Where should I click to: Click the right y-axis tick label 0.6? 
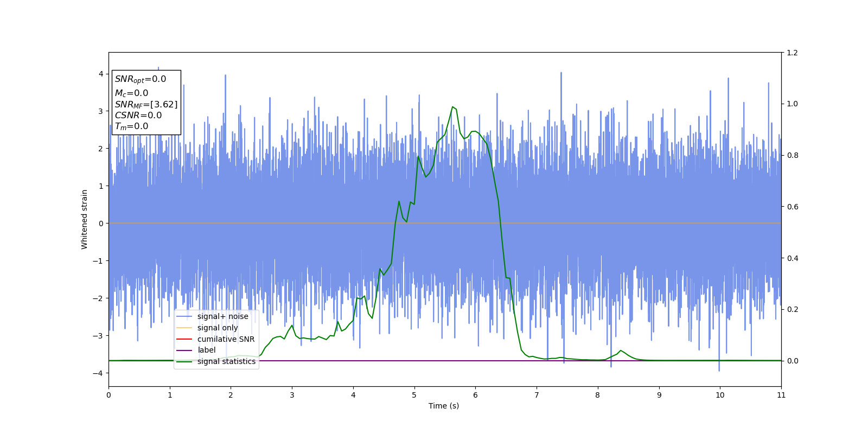pyautogui.click(x=792, y=207)
